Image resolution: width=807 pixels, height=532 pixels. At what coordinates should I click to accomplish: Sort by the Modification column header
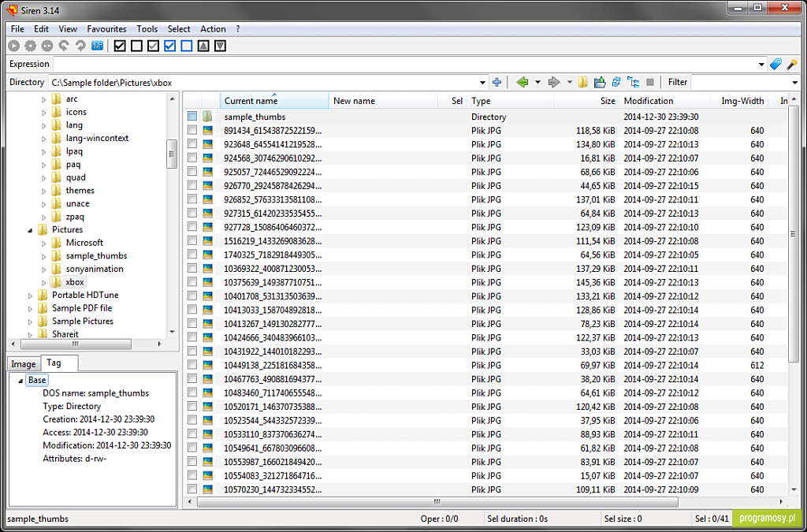(x=664, y=101)
